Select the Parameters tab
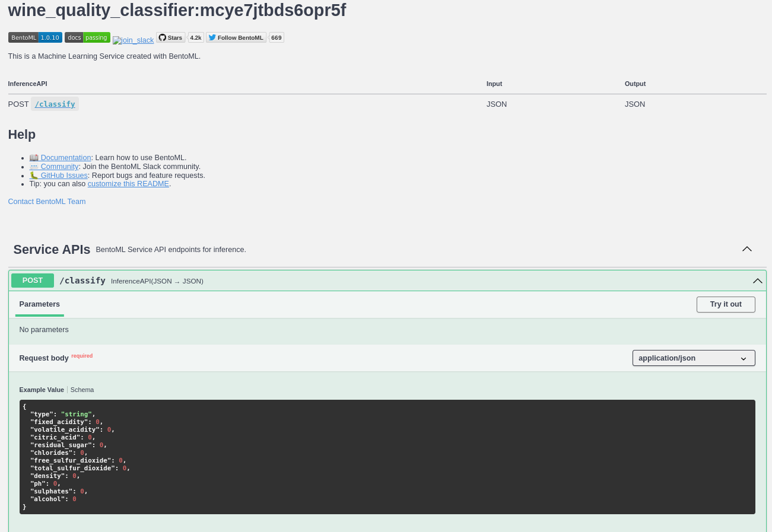This screenshot has height=532, width=772. (x=40, y=304)
